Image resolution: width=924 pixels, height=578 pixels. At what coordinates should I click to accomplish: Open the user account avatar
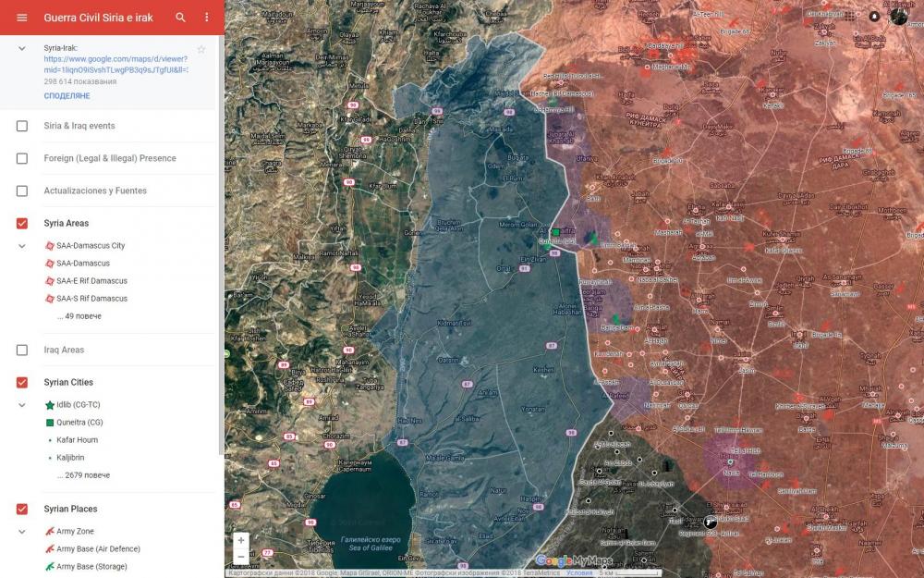[899, 17]
